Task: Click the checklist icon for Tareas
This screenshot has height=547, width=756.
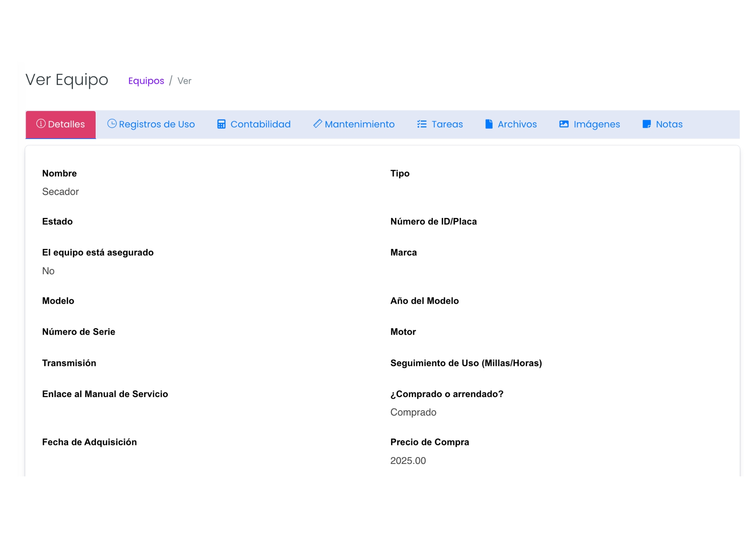Action: click(422, 124)
